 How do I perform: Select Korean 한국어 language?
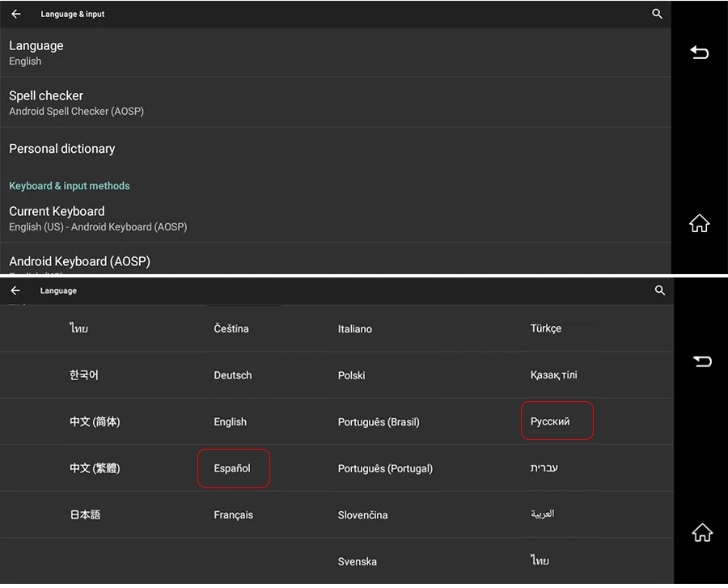pyautogui.click(x=83, y=375)
